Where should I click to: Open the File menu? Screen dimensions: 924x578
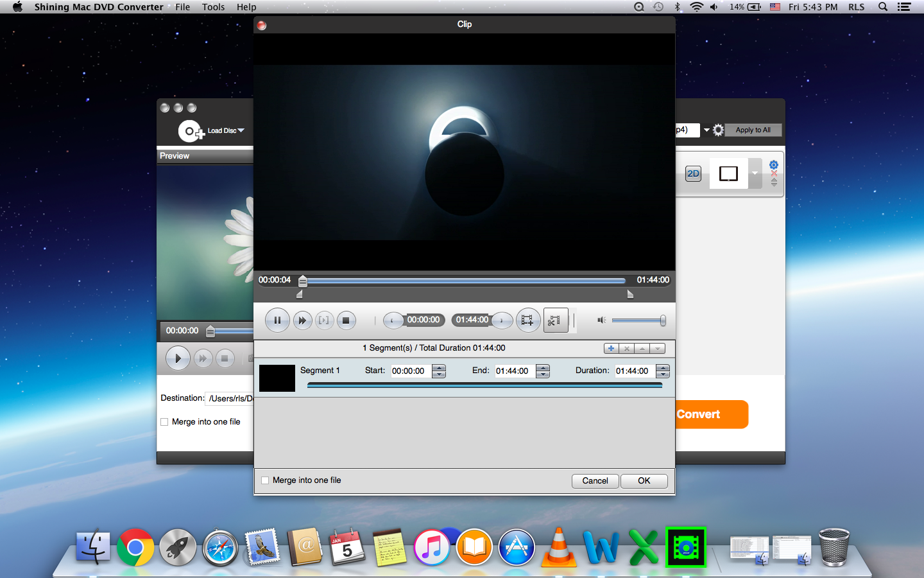183,7
